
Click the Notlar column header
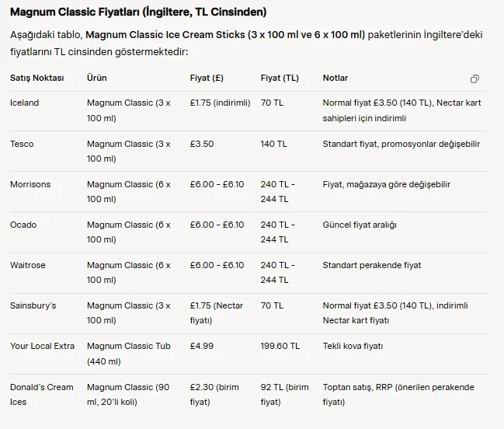coord(335,78)
